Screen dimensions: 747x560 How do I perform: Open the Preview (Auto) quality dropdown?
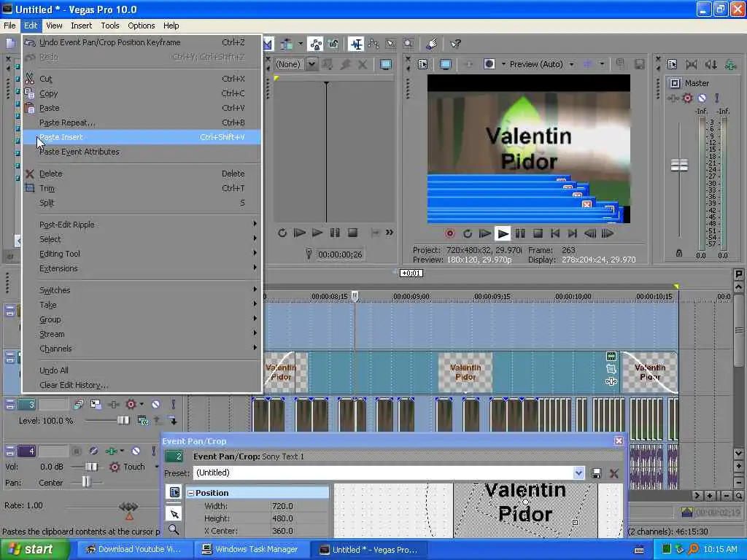571,64
